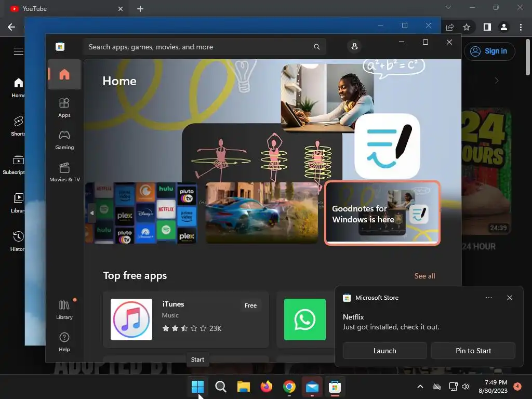Open the Apps section in the Store sidebar
Viewport: 532px width, 399px height.
click(x=64, y=108)
